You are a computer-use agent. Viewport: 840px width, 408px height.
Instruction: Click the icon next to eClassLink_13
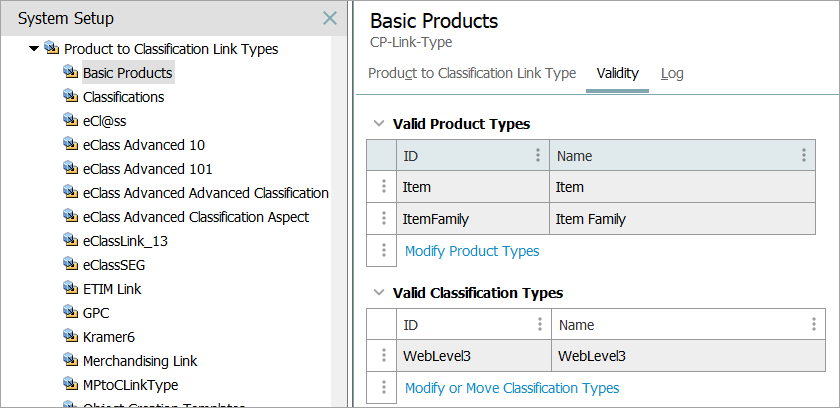tap(71, 240)
